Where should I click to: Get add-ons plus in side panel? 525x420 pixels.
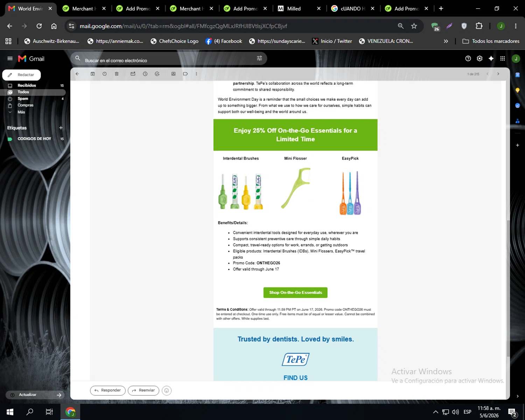(517, 145)
